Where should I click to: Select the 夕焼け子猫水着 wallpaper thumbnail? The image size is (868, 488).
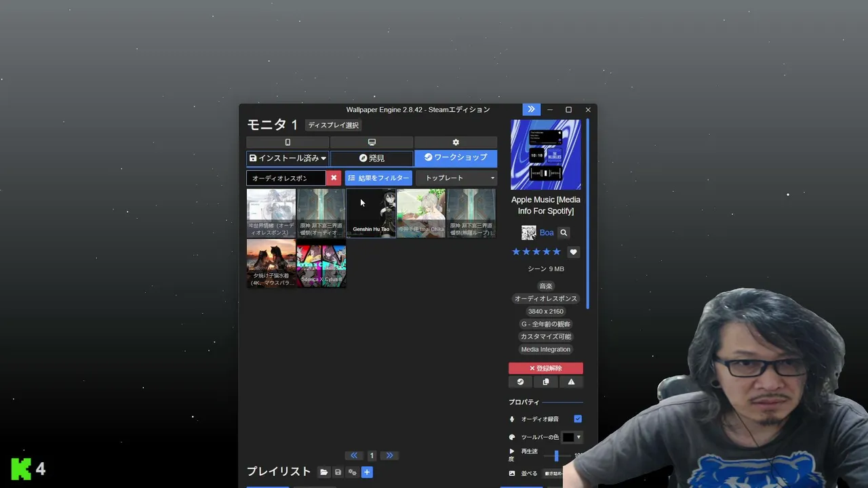tap(271, 263)
